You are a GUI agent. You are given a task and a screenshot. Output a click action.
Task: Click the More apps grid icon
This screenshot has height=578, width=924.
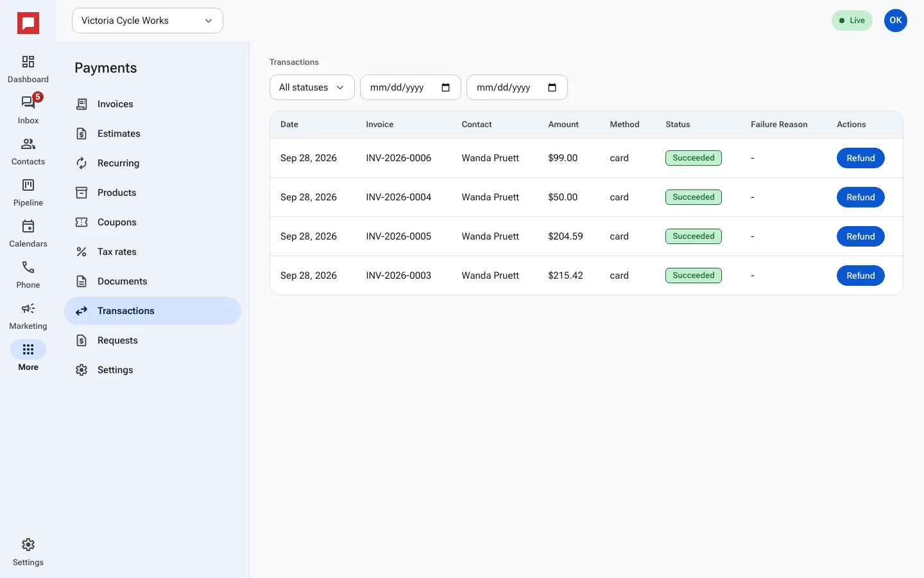pyautogui.click(x=28, y=349)
